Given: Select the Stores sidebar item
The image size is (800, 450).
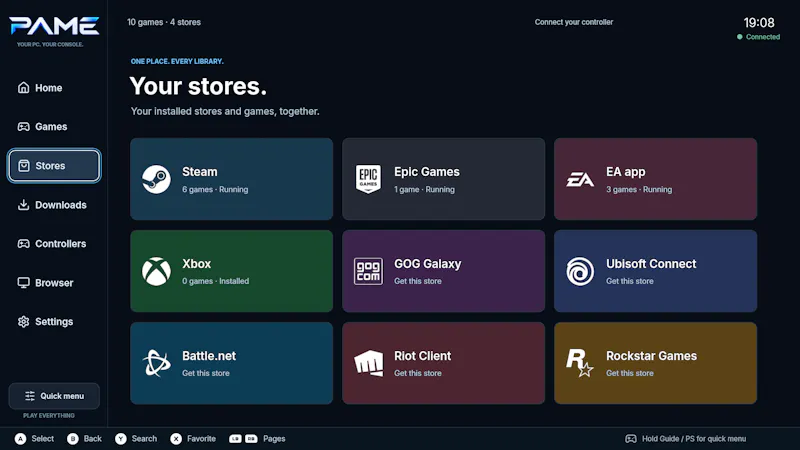Looking at the screenshot, I should click(x=54, y=165).
